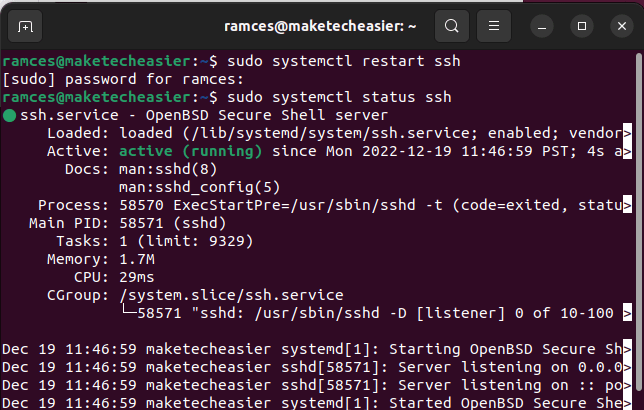
Task: Open the terminal search tool
Action: click(x=452, y=26)
